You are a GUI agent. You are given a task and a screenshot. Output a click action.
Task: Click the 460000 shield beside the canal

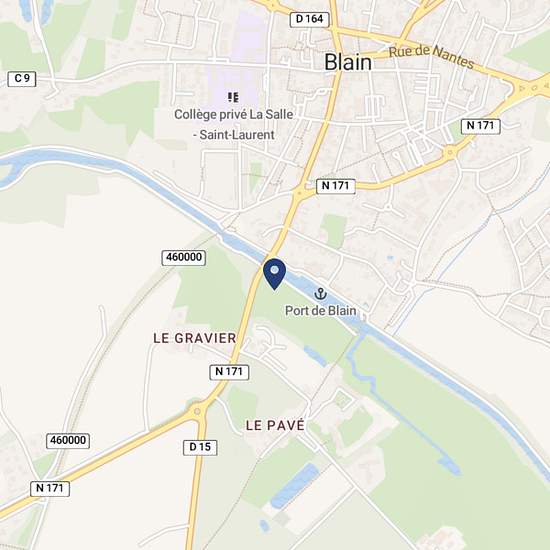[x=184, y=257]
